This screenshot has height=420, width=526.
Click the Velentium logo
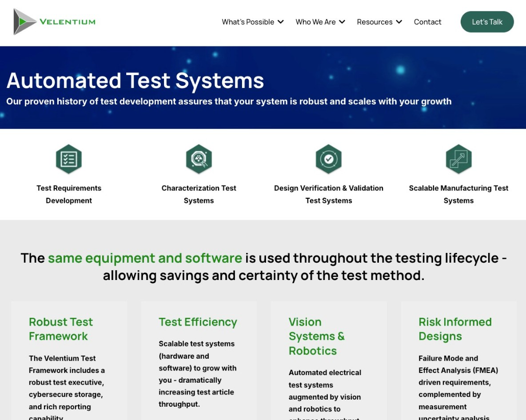pyautogui.click(x=54, y=22)
